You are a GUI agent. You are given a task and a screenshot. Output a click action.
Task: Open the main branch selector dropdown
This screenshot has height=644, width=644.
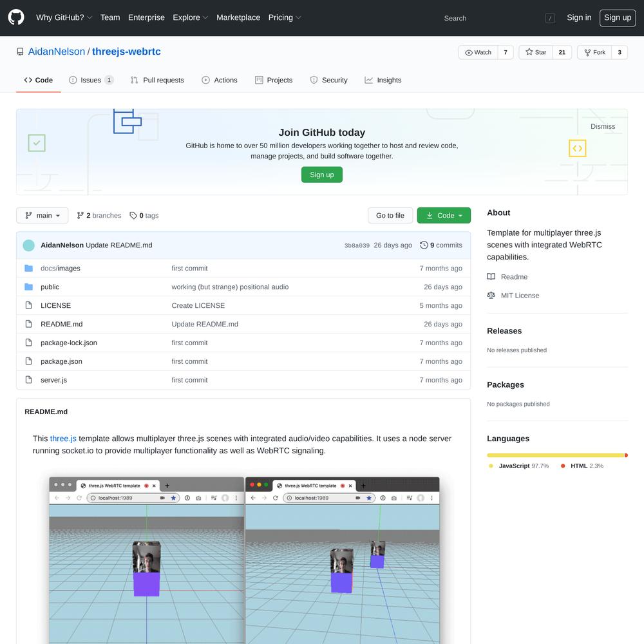coord(43,215)
